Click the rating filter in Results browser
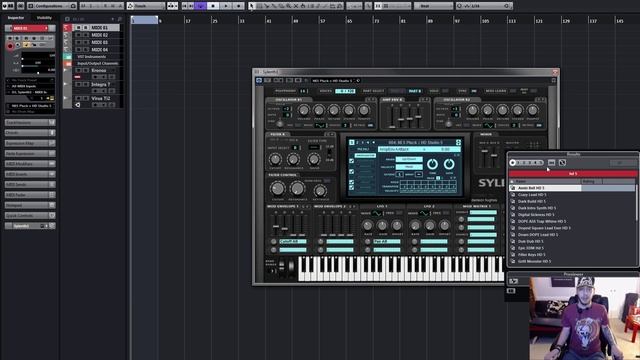Screen dimensions: 640x360 click(528, 162)
